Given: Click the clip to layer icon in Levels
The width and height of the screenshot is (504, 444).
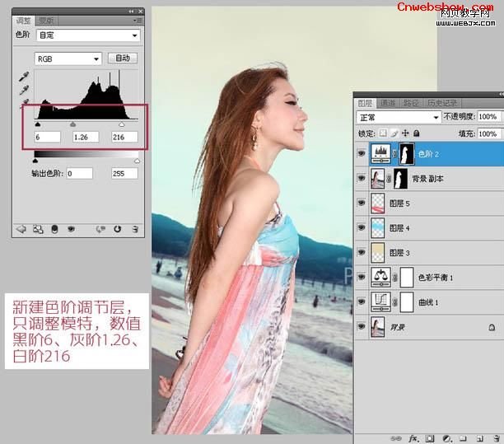Looking at the screenshot, I should [x=54, y=229].
